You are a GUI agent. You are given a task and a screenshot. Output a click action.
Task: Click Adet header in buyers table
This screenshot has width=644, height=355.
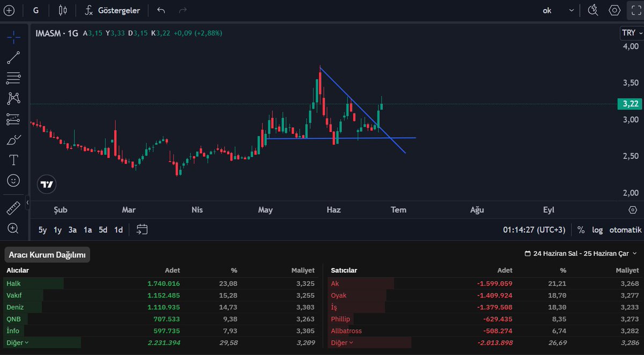(172, 270)
